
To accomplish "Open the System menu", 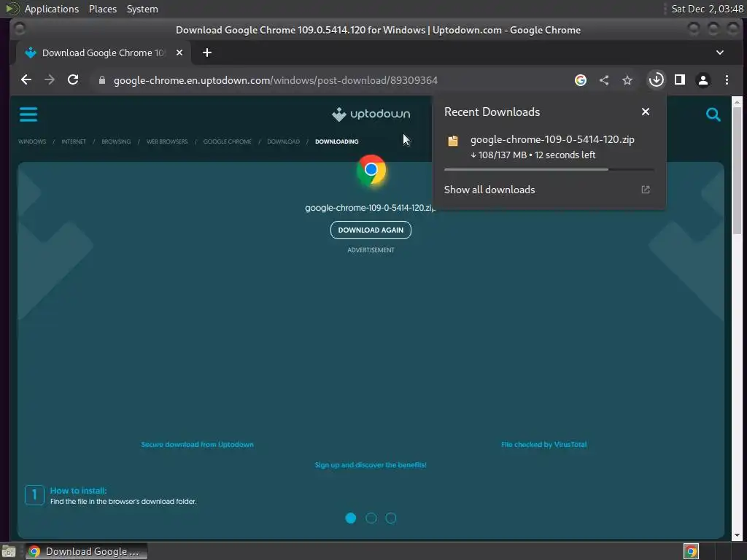I will click(x=142, y=9).
